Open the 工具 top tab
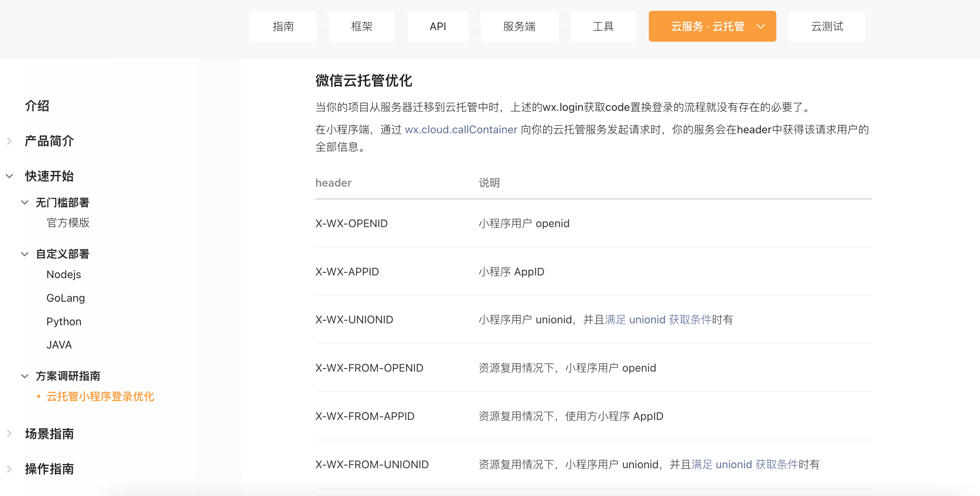This screenshot has width=980, height=496. click(603, 26)
